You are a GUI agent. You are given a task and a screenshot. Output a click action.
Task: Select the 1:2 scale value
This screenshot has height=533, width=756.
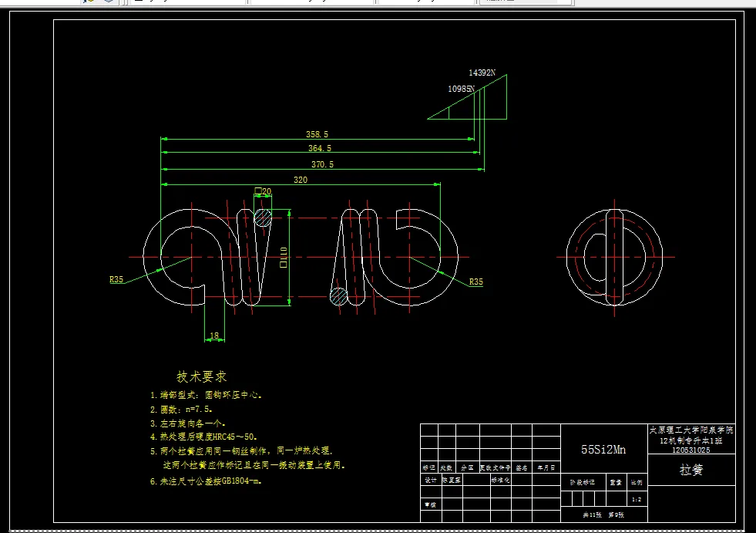point(637,499)
